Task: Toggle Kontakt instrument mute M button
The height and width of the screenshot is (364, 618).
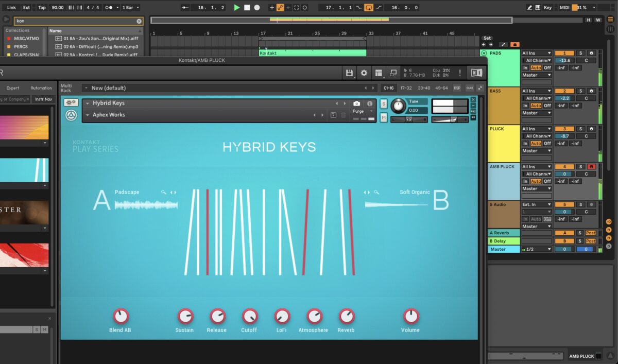Action: coord(384,118)
